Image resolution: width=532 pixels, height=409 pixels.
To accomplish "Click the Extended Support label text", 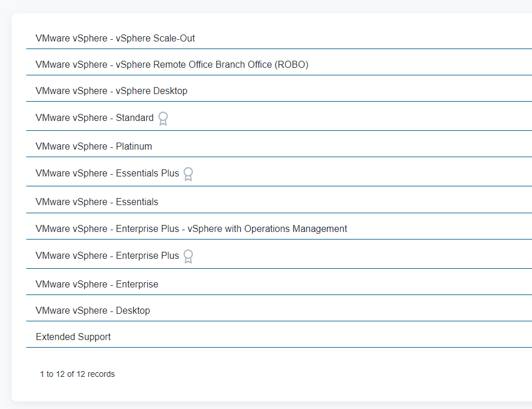I will [74, 337].
